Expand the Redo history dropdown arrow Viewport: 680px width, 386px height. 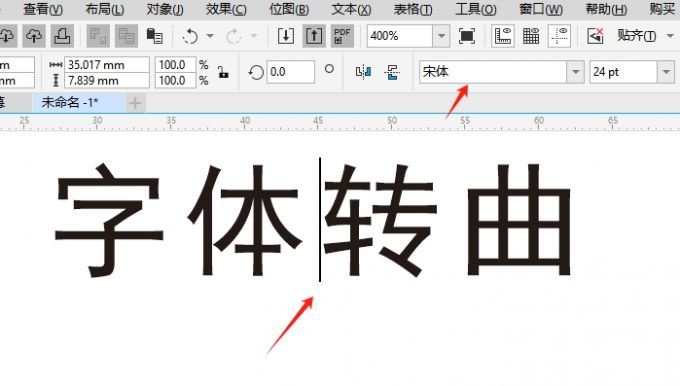click(254, 36)
